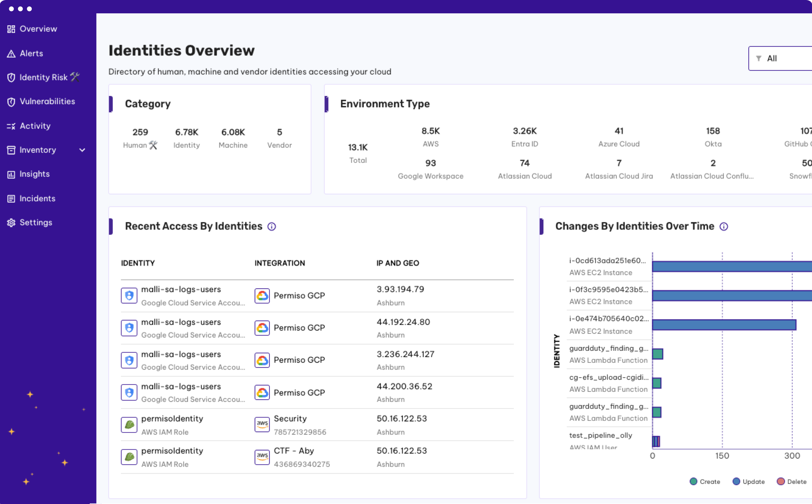Click info icon beside Changes By Identities Over Time

(724, 227)
